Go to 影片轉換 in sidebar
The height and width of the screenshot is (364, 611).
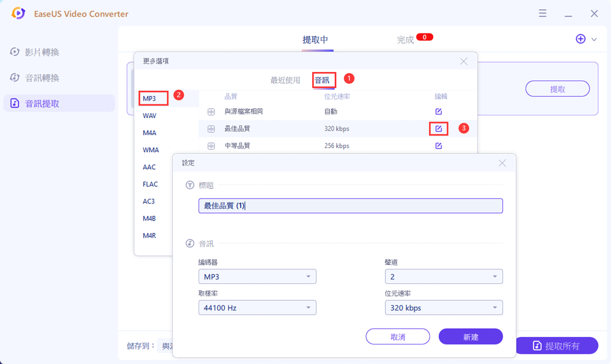[42, 53]
